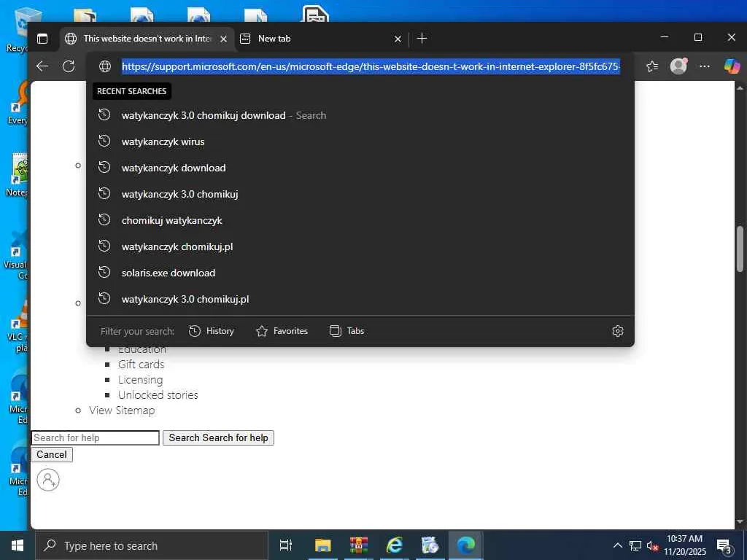Click the scrollbar up arrow
Screen dimensions: 747x560
pos(740,88)
